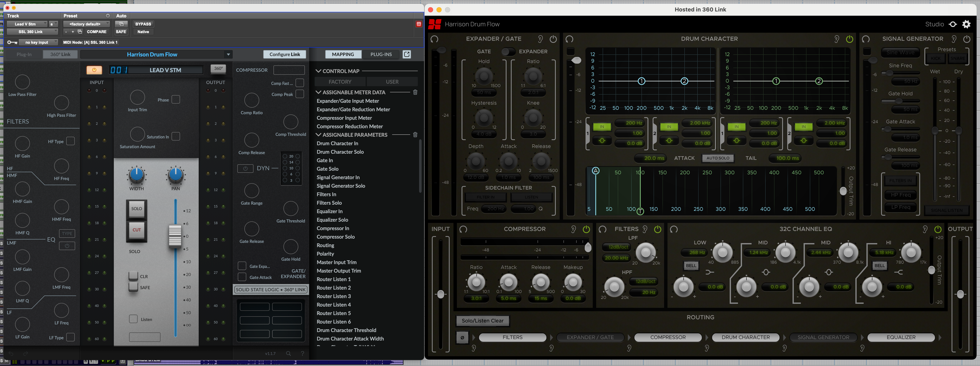The image size is (980, 366).
Task: Toggle the HF Type checkbox
Action: (70, 141)
